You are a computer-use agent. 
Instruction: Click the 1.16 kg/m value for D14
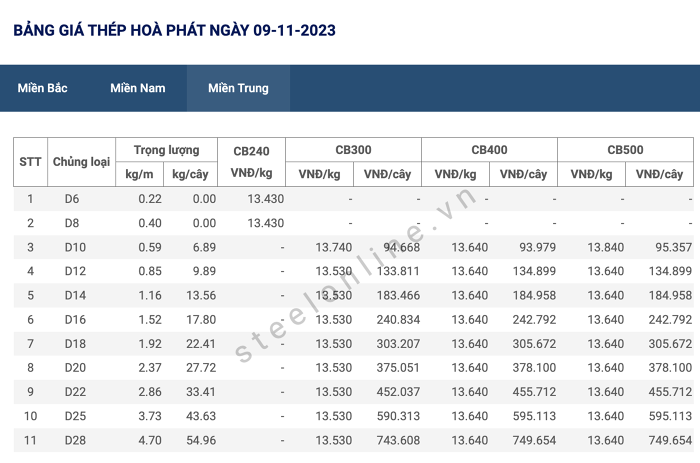[x=150, y=295]
